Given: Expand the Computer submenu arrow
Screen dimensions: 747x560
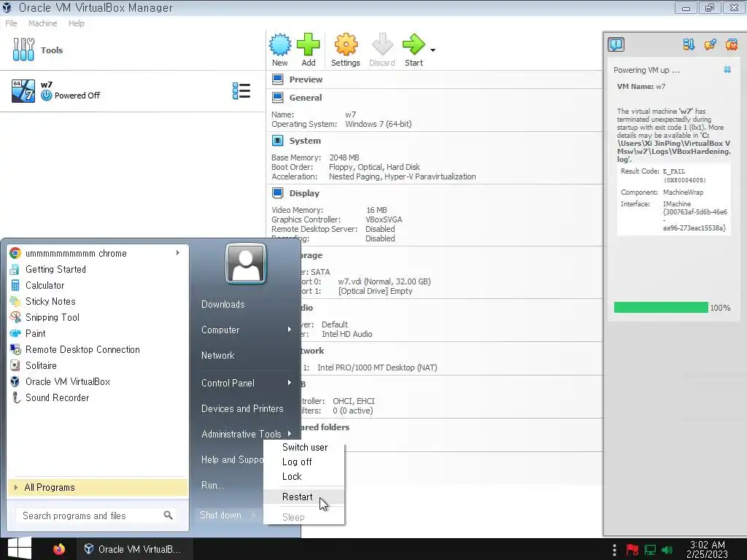Looking at the screenshot, I should click(x=289, y=330).
